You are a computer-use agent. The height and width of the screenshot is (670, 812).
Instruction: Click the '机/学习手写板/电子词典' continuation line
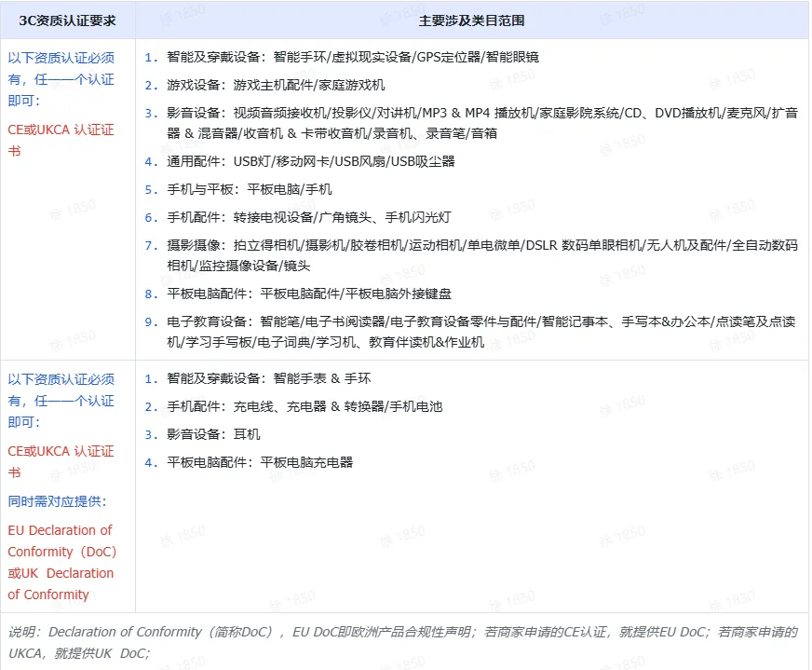coord(326,343)
